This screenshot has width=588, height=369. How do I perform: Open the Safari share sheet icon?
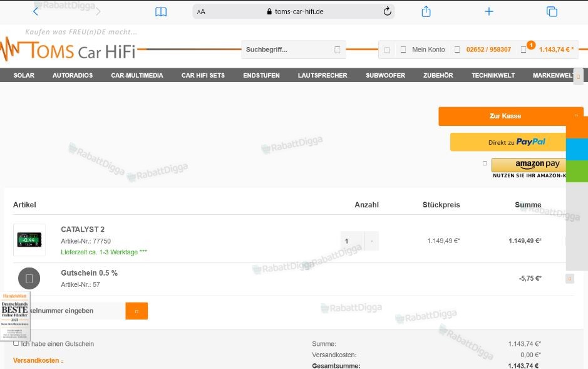point(426,11)
